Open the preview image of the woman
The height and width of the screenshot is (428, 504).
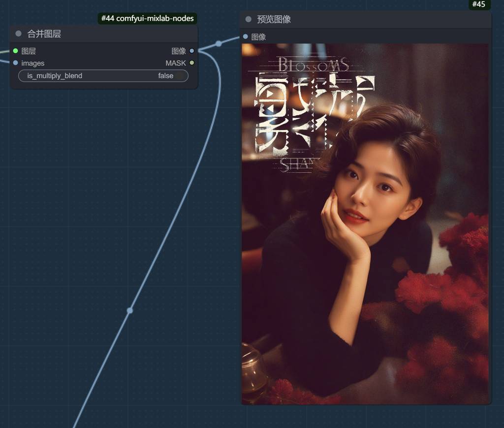[x=365, y=224]
